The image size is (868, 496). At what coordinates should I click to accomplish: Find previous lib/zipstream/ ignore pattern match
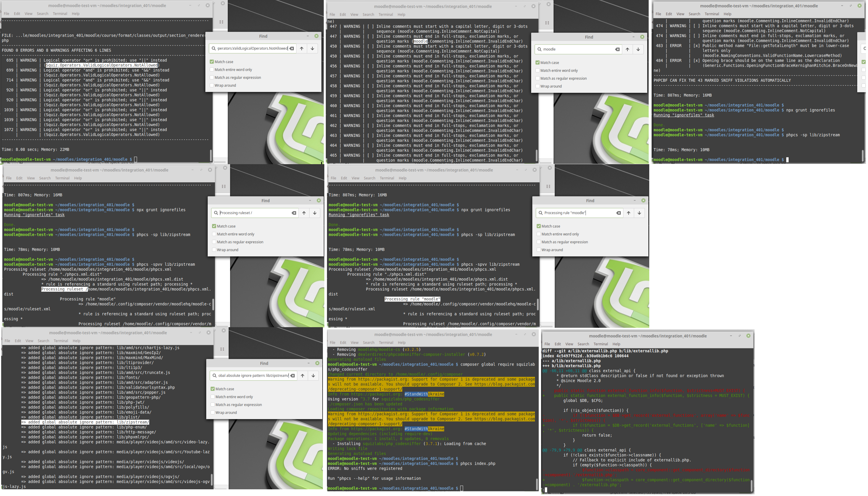click(x=303, y=376)
